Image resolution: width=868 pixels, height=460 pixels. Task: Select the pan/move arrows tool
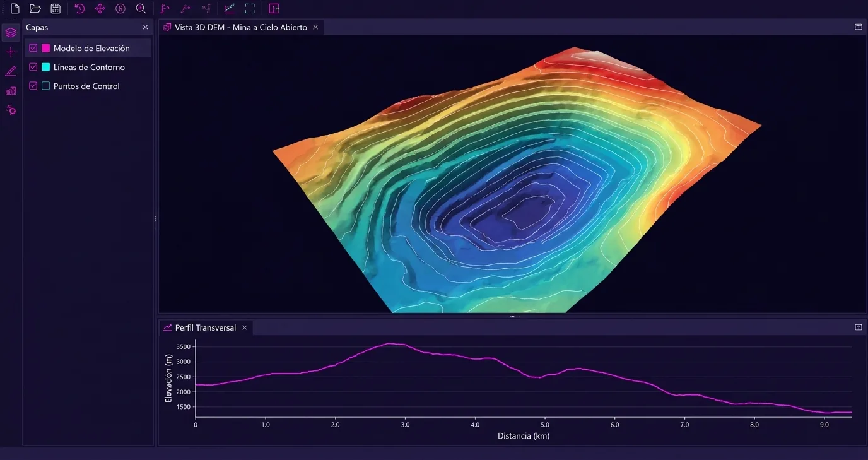coord(100,9)
